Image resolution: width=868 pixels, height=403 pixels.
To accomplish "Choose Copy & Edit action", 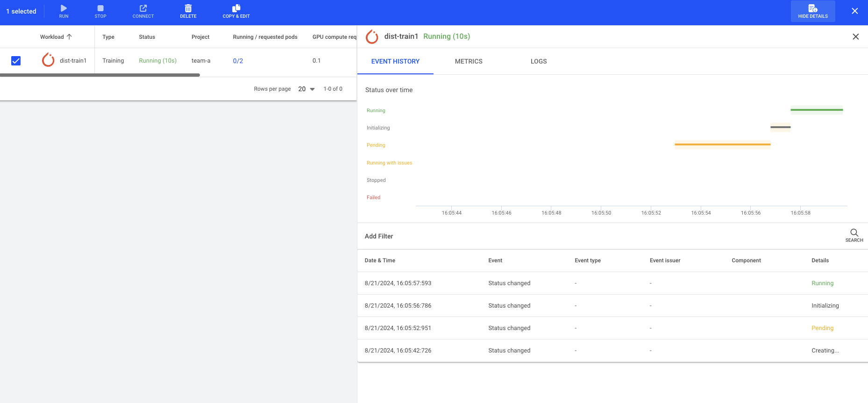I will pos(236,11).
